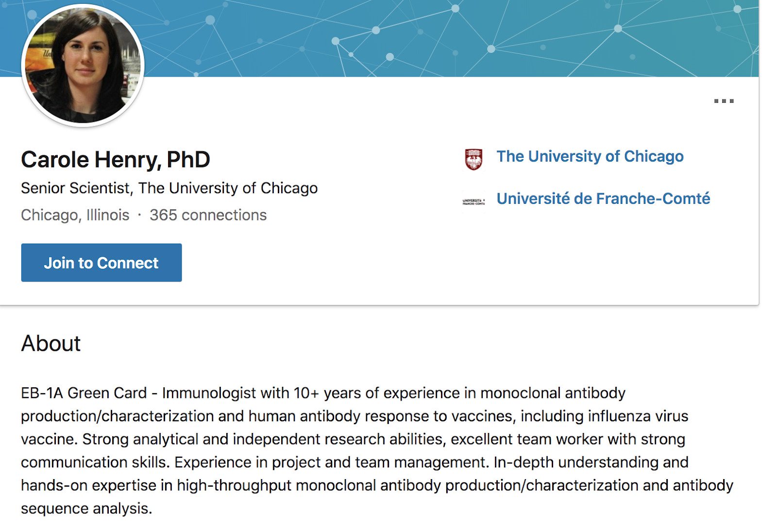Open The University of Chicago link
Viewport: 777px width, 532px height.
590,156
